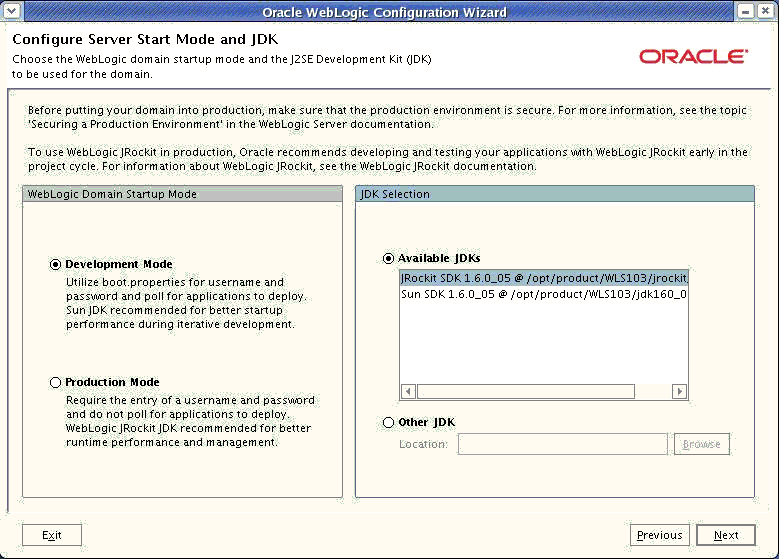This screenshot has height=559, width=779.
Task: Proceed with the Next button
Action: point(726,535)
